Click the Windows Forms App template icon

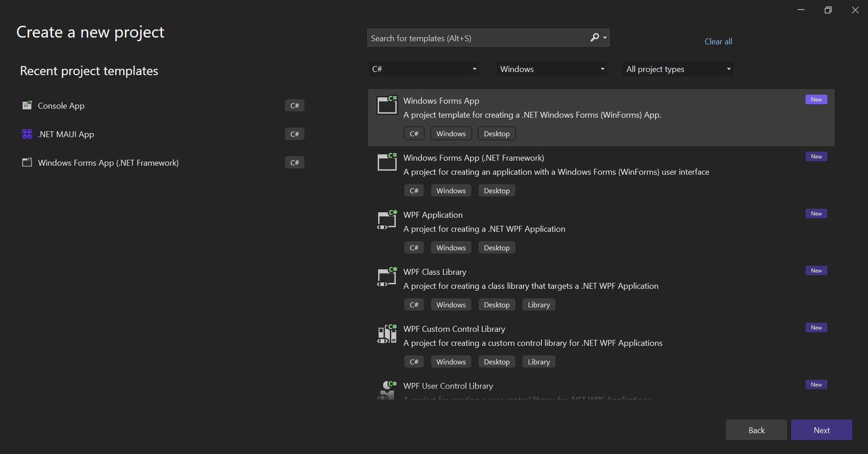[x=387, y=105]
